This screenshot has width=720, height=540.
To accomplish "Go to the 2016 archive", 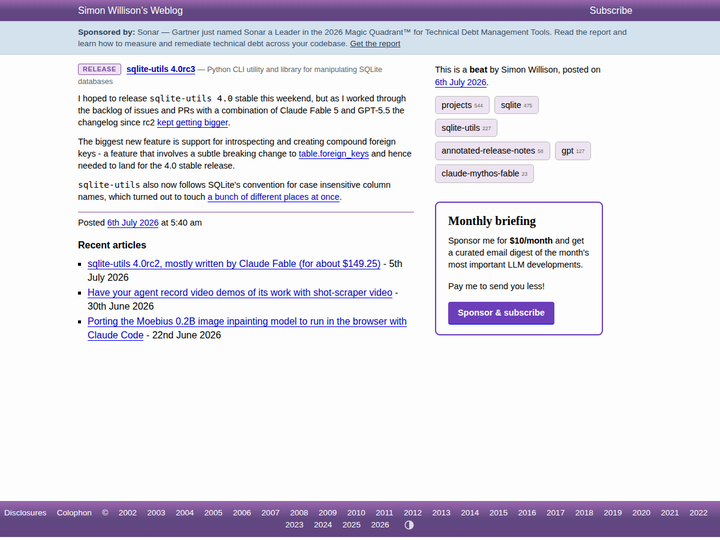I will click(527, 513).
